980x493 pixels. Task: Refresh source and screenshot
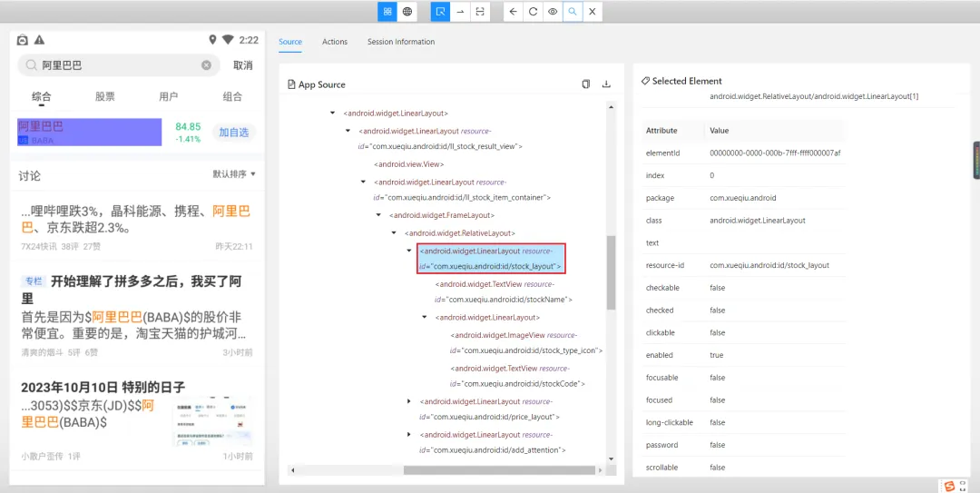click(533, 11)
